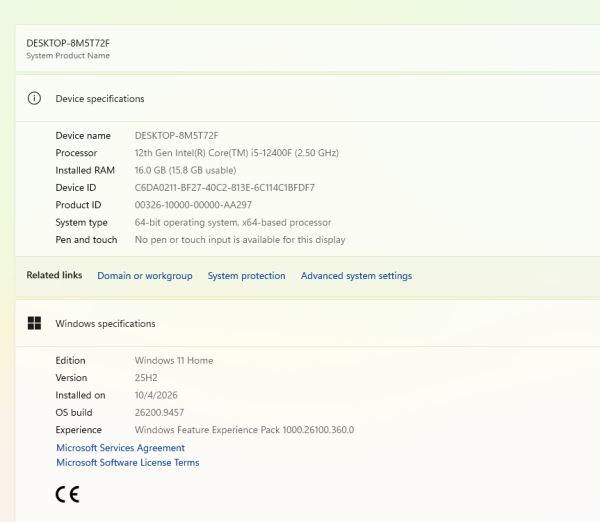Click the Device name value DESKTOP-8M5T72F
The width and height of the screenshot is (600, 522).
click(176, 135)
